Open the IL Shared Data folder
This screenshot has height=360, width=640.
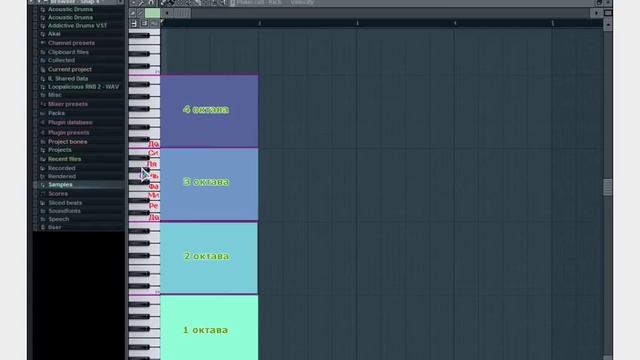(68, 78)
